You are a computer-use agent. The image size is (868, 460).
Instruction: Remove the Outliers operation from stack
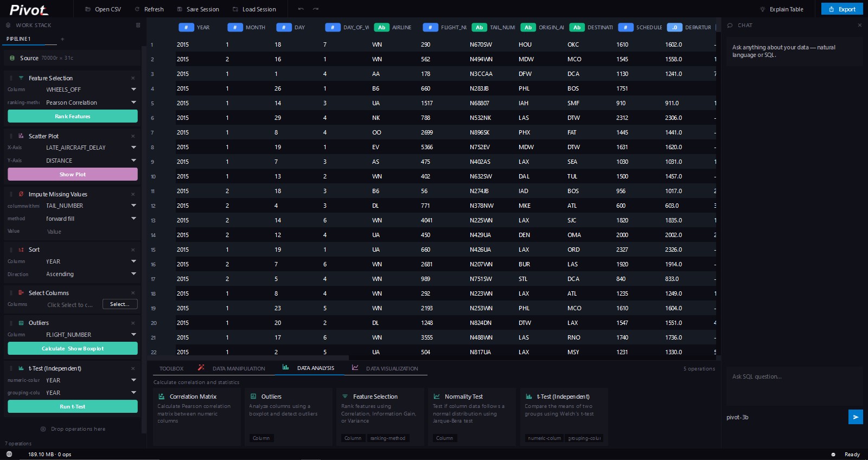pyautogui.click(x=133, y=323)
